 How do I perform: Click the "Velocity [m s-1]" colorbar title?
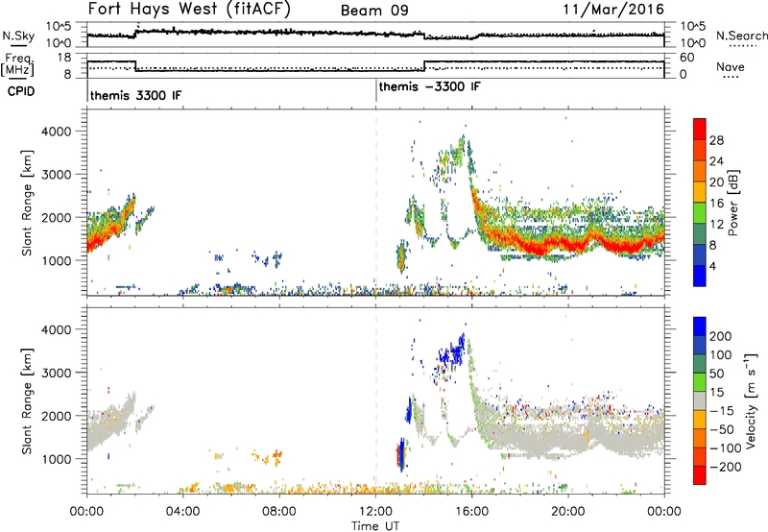pos(751,400)
